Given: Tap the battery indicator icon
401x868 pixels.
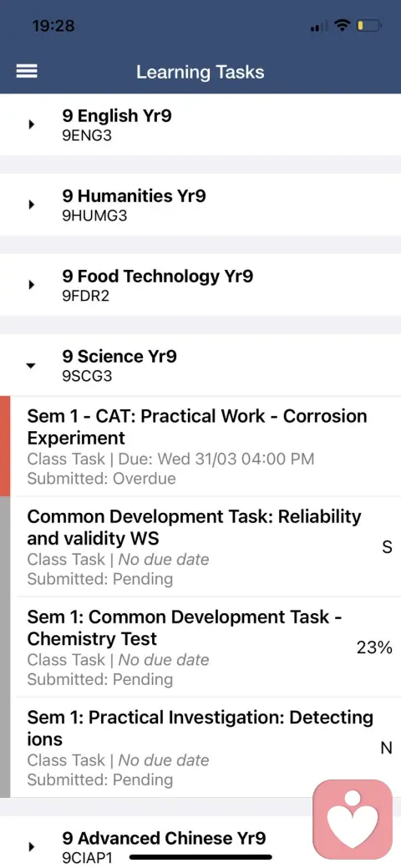Looking at the screenshot, I should [369, 25].
